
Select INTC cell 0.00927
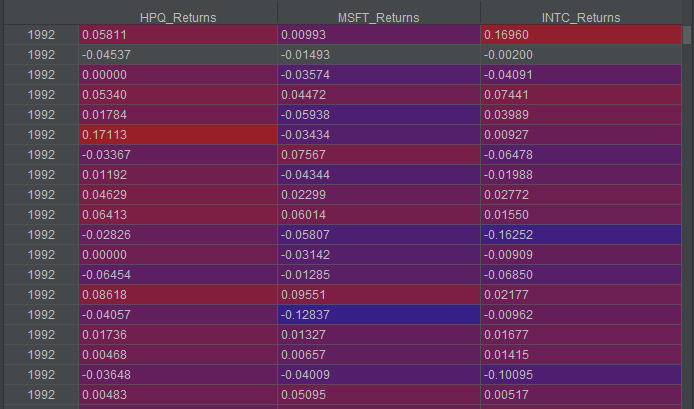tap(581, 135)
